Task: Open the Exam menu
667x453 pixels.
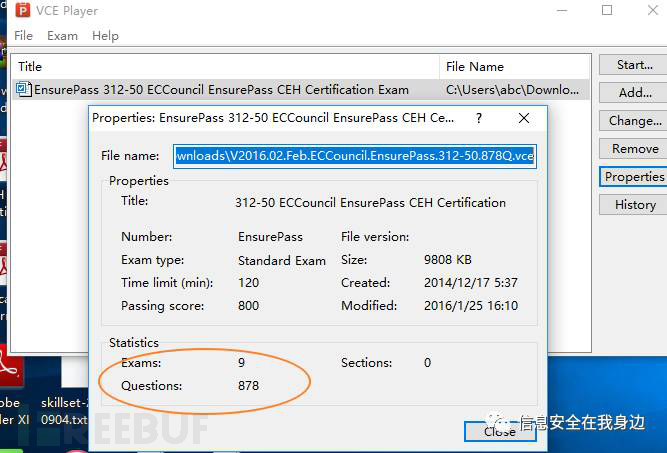Action: (x=63, y=36)
